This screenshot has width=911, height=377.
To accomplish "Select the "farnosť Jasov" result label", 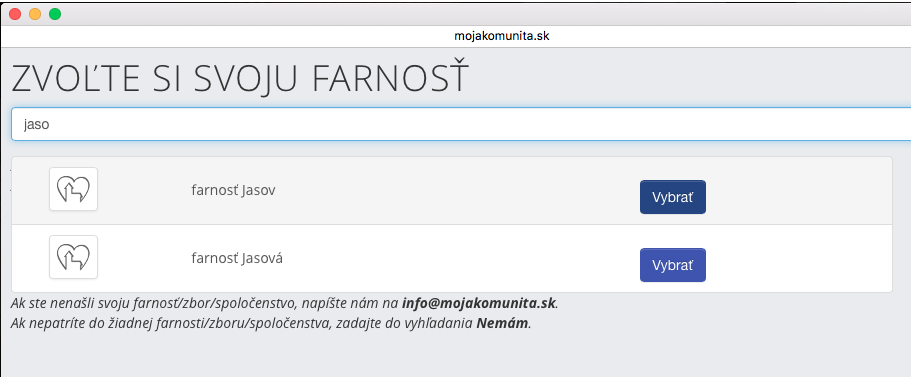I will [x=233, y=191].
